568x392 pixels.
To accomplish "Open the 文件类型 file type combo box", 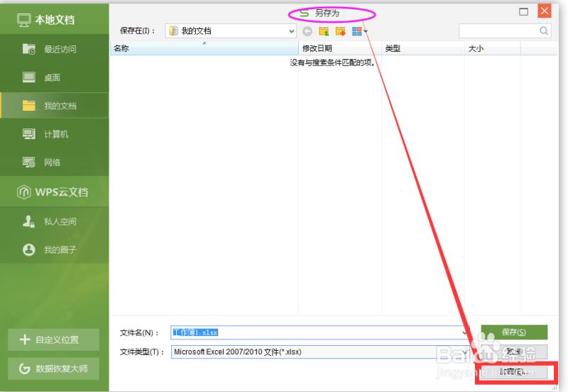I will pos(320,352).
